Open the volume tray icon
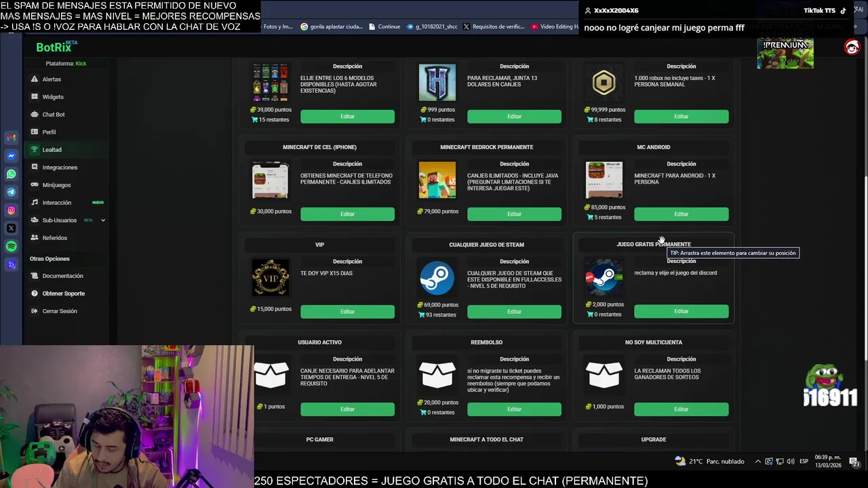 790,462
